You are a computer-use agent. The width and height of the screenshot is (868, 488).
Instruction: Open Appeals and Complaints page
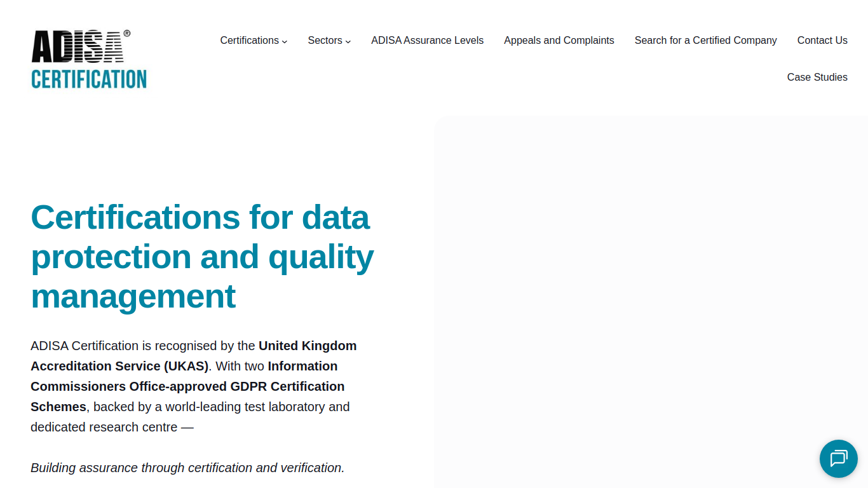point(559,40)
